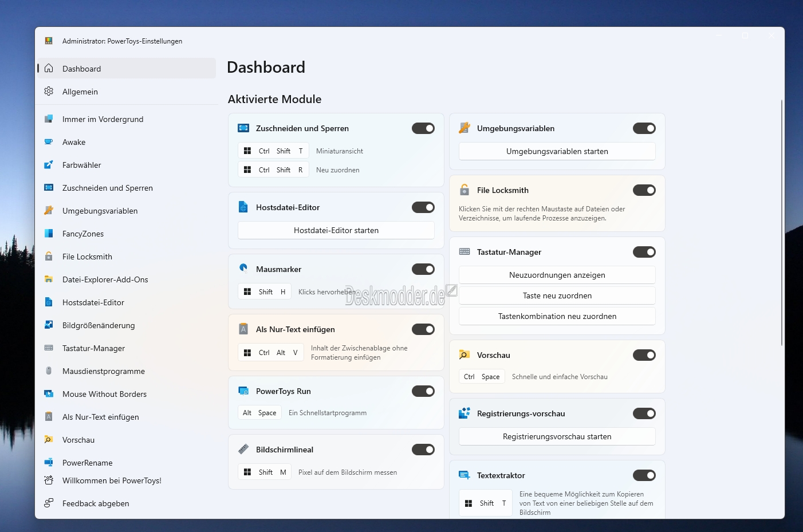
Task: Click the Mausdienstprogramme sidebar icon
Action: click(x=49, y=371)
